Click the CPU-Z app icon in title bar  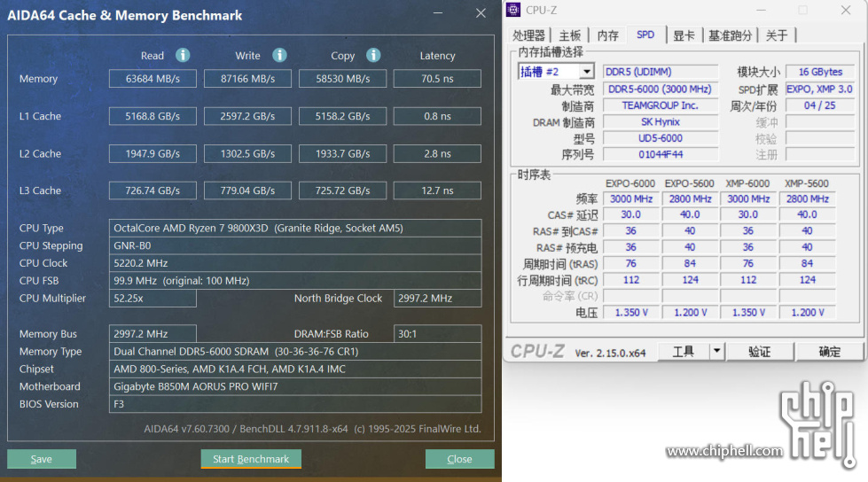point(513,10)
